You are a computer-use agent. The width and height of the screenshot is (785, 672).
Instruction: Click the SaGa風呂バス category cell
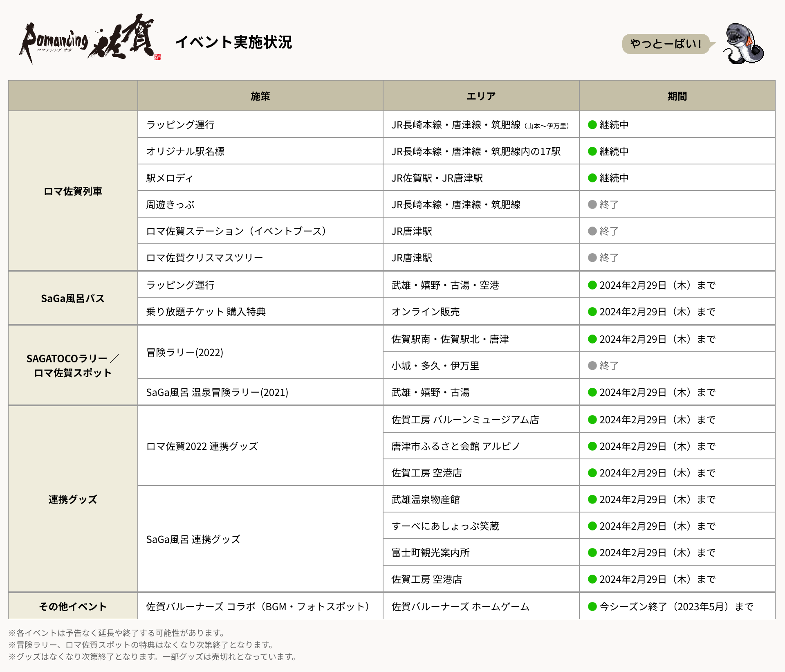click(73, 299)
